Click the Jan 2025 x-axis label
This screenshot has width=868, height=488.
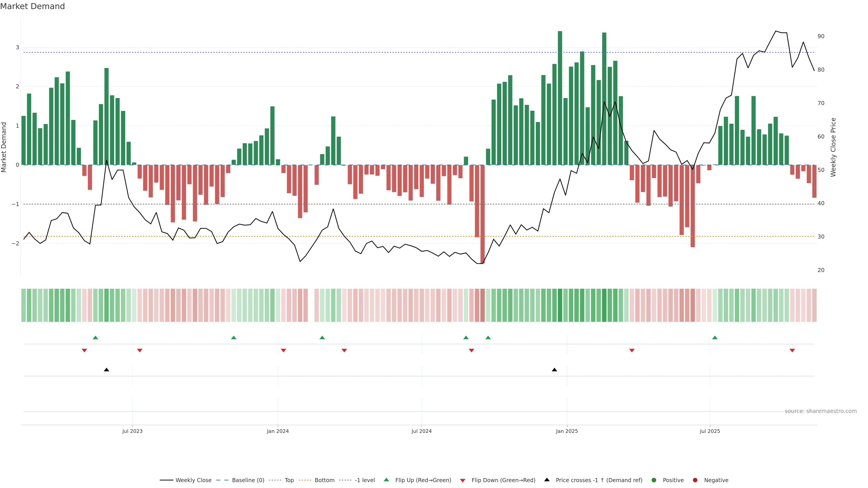(x=567, y=431)
